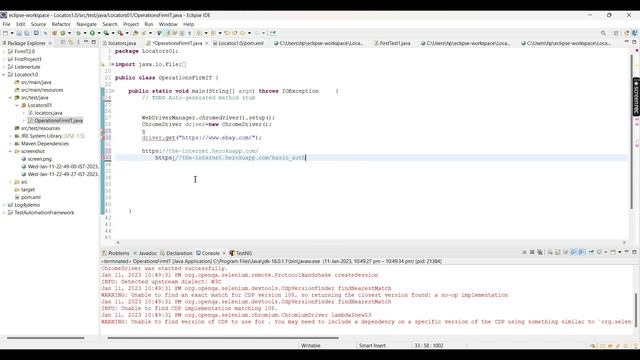
Task: Open the Navigate menu
Action: (x=86, y=24)
